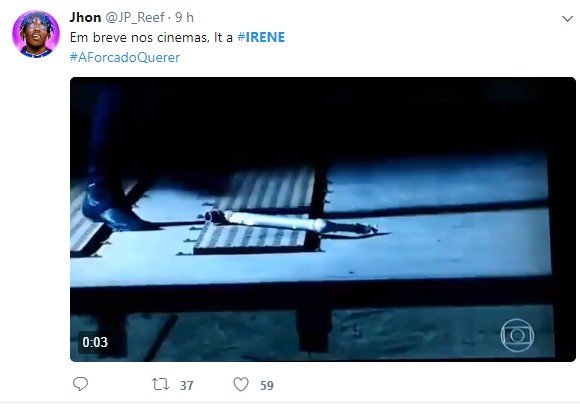Open the 9 h timestamp

point(184,17)
